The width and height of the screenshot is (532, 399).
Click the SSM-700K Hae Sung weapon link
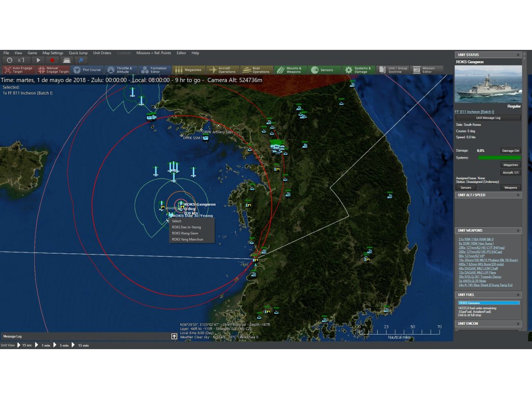(x=475, y=243)
